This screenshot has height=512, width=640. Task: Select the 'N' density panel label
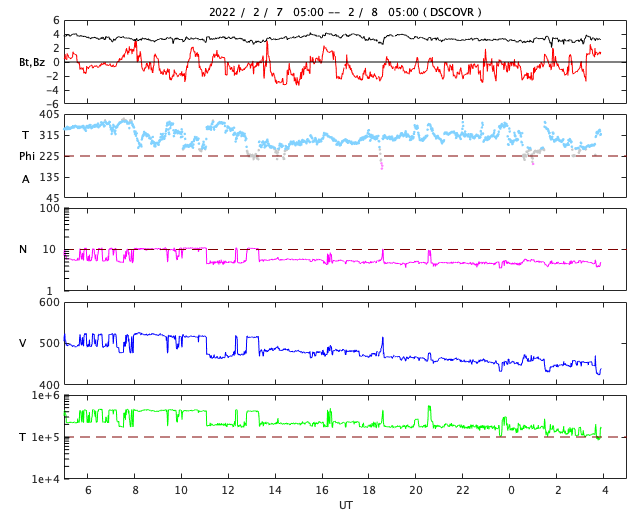[x=23, y=249]
